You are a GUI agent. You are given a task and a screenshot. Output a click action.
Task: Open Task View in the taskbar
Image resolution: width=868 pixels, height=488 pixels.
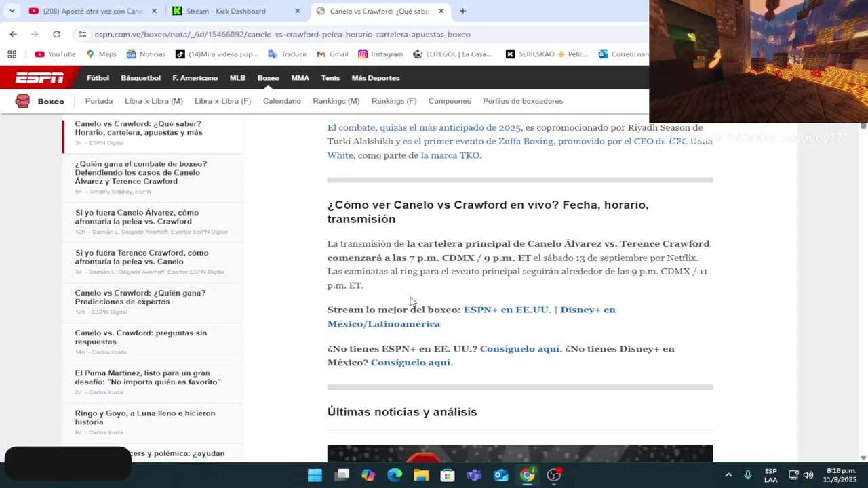(x=342, y=475)
